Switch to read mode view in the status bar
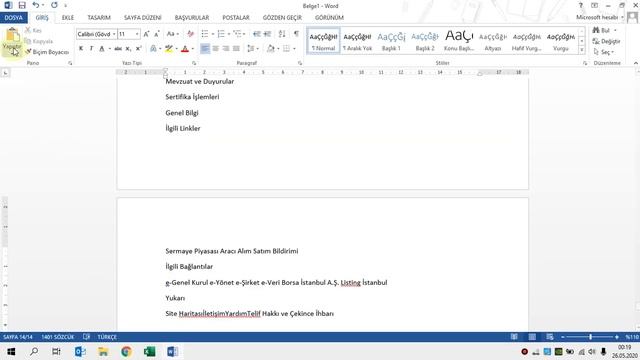Screen dimensions: 640x360 (x=514, y=337)
